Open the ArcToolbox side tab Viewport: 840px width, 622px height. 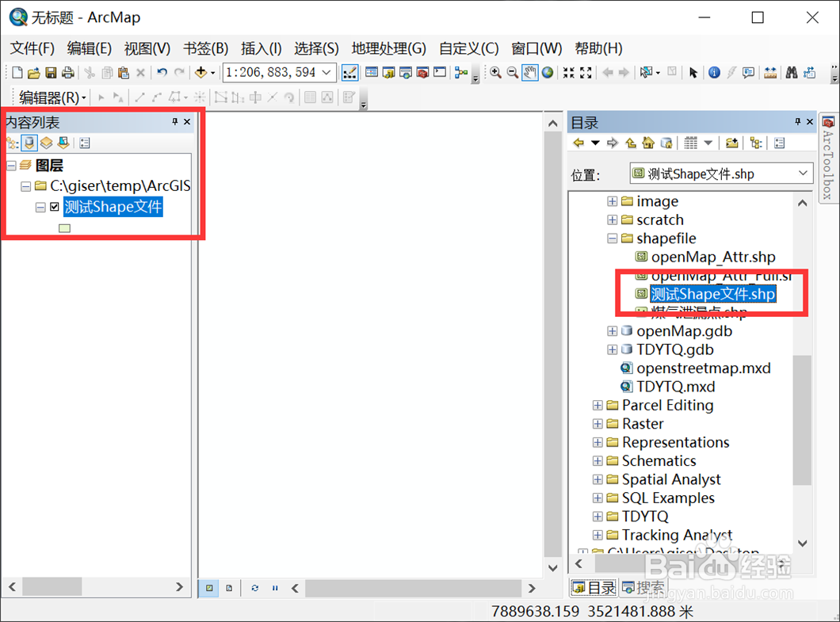(828, 158)
